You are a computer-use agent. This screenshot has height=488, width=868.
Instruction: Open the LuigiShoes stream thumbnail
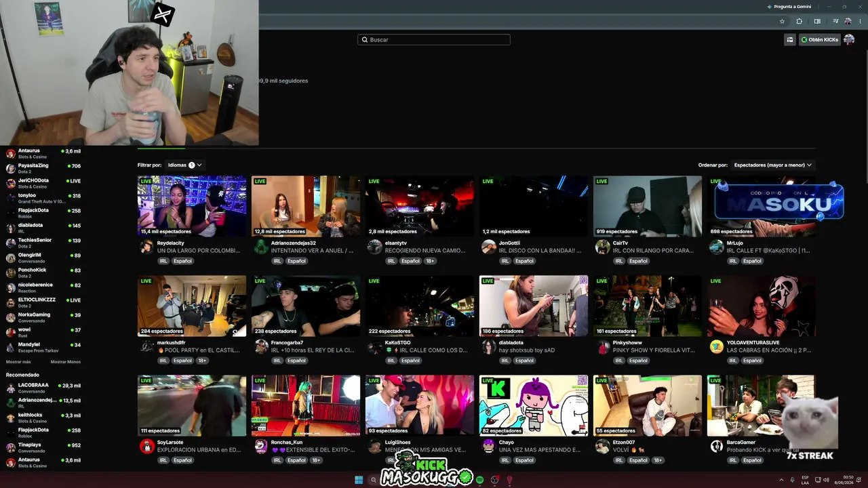[420, 405]
